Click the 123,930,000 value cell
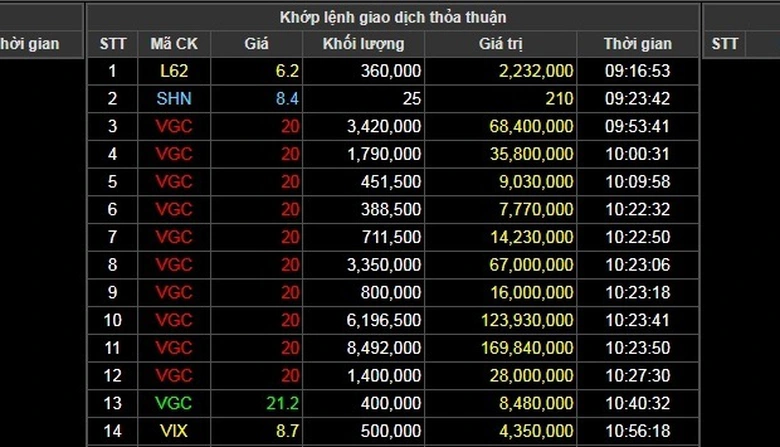780x447 pixels. click(531, 319)
